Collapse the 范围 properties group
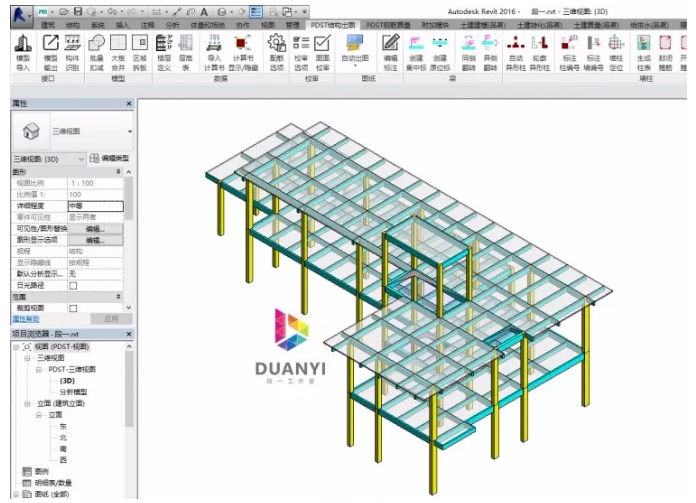This screenshot has width=696, height=503. click(118, 297)
